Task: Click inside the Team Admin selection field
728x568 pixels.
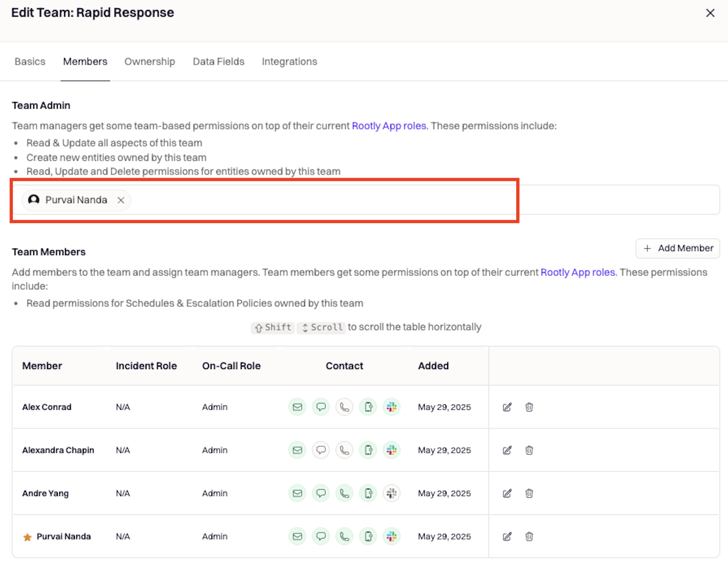Action: pyautogui.click(x=366, y=200)
